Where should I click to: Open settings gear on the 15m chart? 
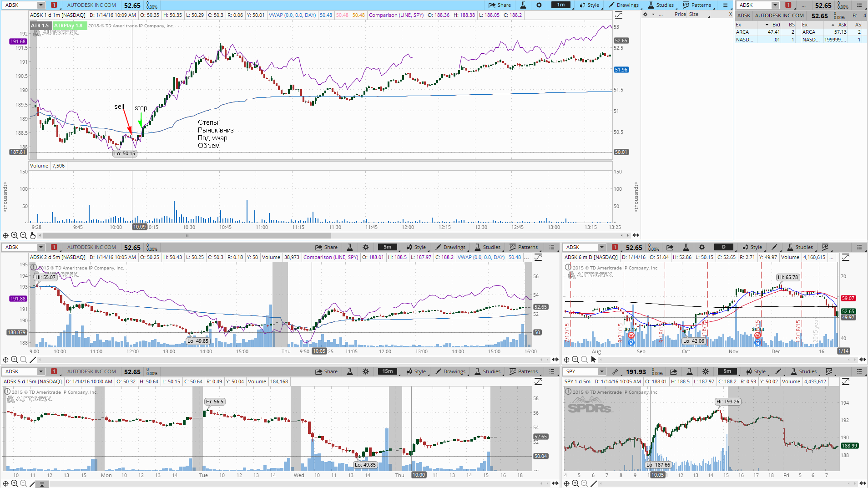coord(366,371)
